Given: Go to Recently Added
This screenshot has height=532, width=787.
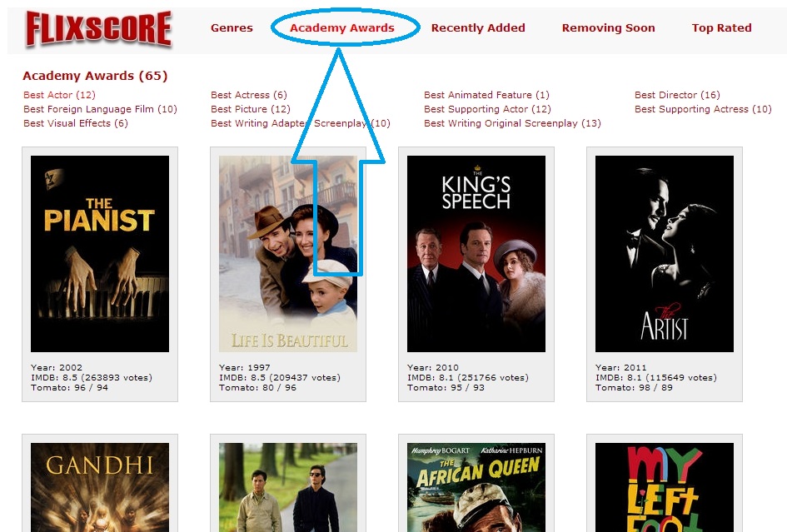Looking at the screenshot, I should click(478, 27).
